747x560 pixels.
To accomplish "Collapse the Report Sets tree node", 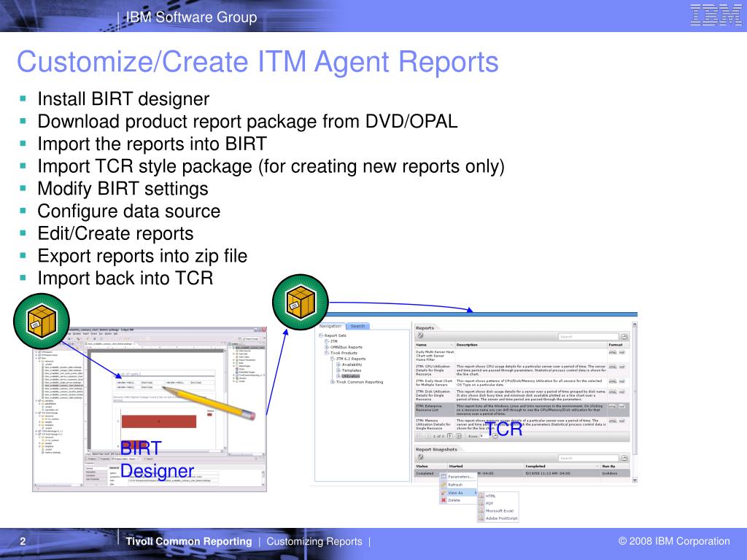I will 321,335.
